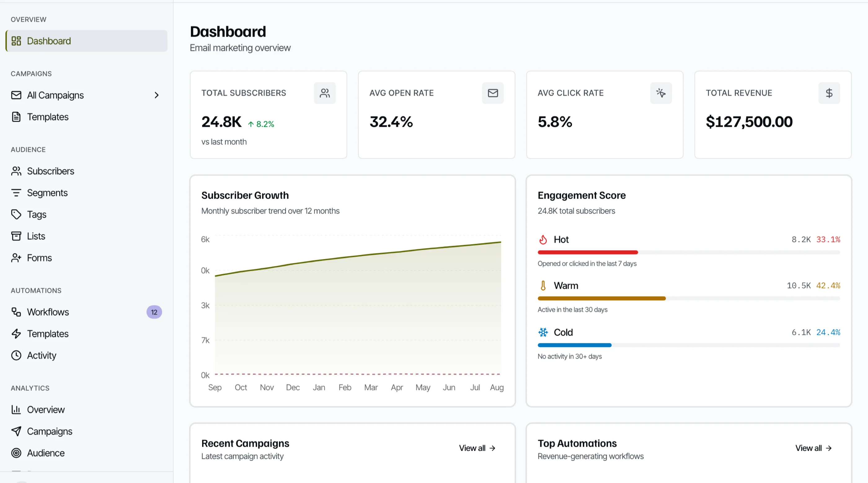868x483 pixels.
Task: Click the Workflows icon in sidebar
Action: (16, 312)
